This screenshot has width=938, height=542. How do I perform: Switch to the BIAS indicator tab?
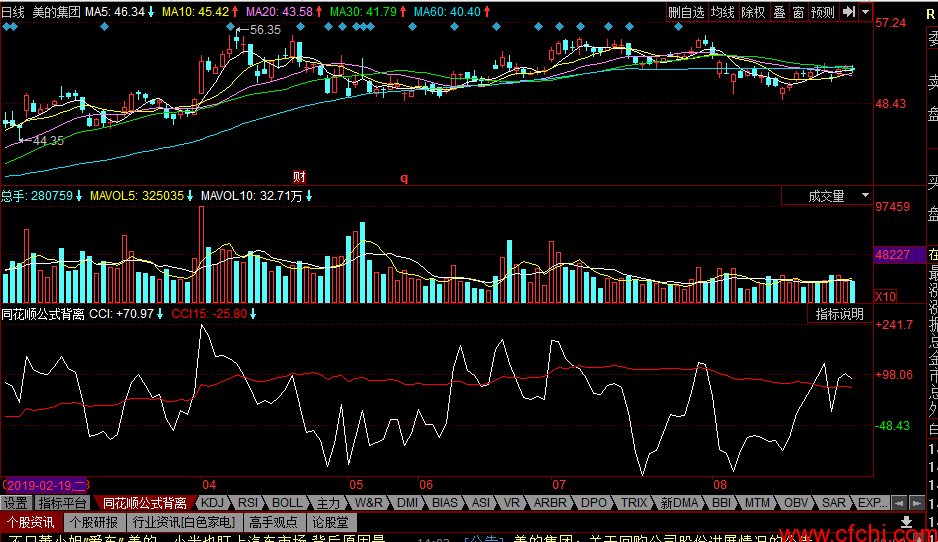[x=444, y=503]
